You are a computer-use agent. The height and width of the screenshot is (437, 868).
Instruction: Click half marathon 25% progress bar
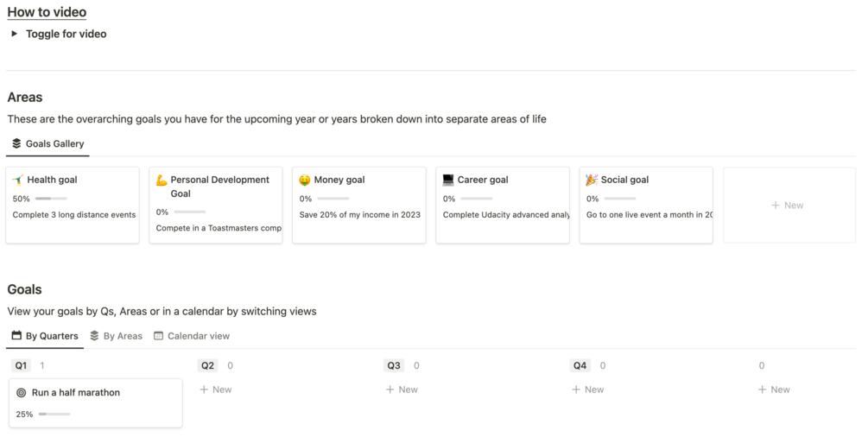click(x=54, y=414)
